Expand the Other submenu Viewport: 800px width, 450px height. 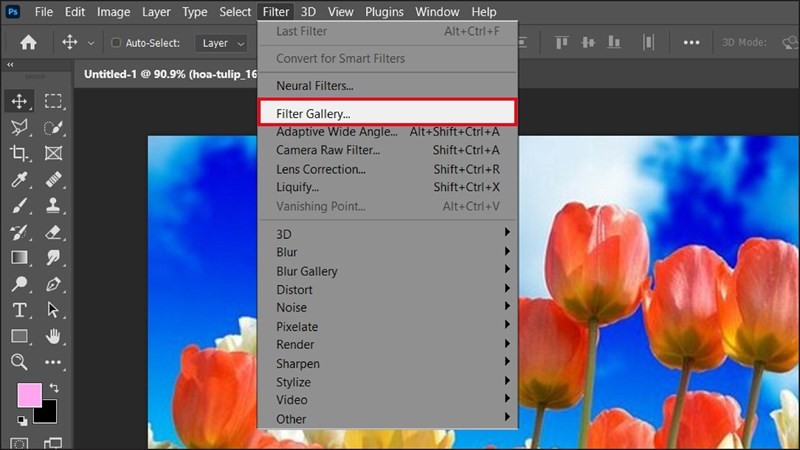(x=388, y=419)
